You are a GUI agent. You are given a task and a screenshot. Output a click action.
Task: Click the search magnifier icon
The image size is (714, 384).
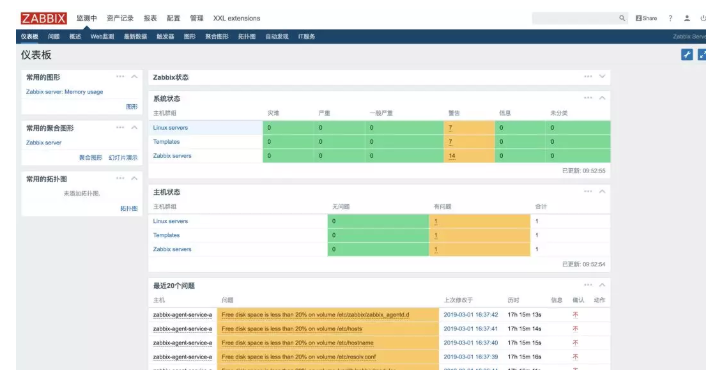point(622,18)
